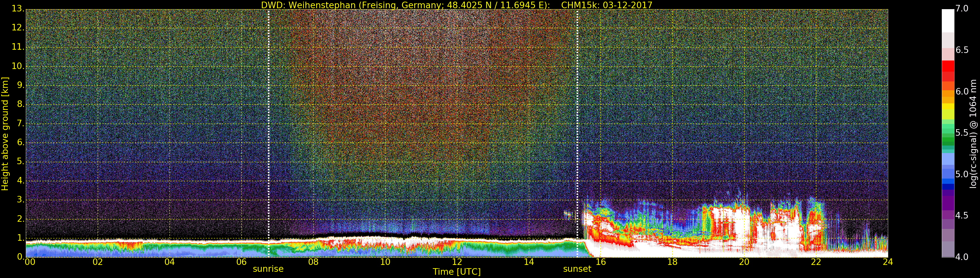Image resolution: width=980 pixels, height=278 pixels.
Task: Click the 5.5 tick label on the colorbar
Action: [962, 133]
